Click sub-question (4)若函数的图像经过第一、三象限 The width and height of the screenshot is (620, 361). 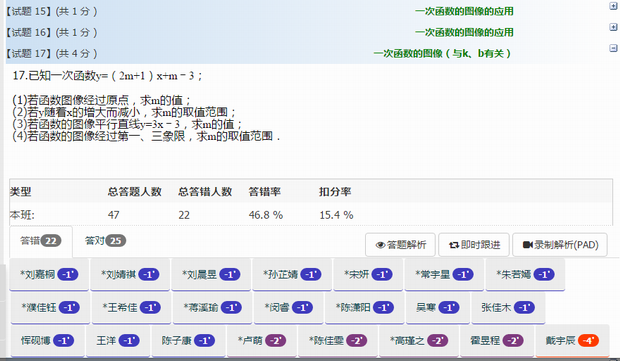coord(146,136)
